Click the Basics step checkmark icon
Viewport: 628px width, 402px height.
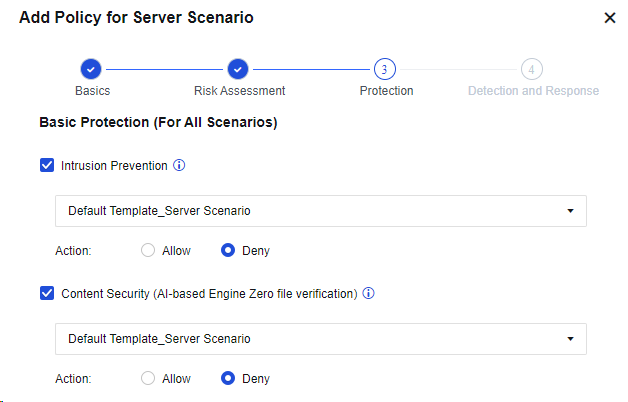click(91, 69)
